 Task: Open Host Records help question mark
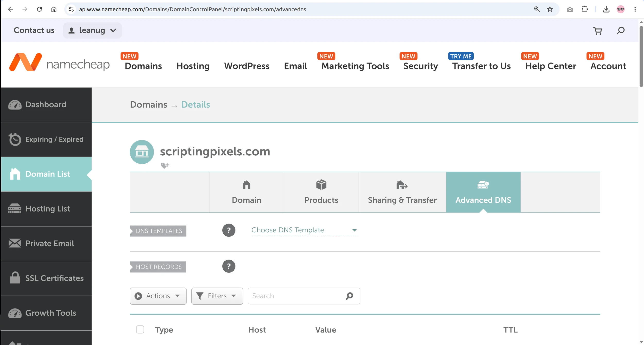pyautogui.click(x=229, y=266)
